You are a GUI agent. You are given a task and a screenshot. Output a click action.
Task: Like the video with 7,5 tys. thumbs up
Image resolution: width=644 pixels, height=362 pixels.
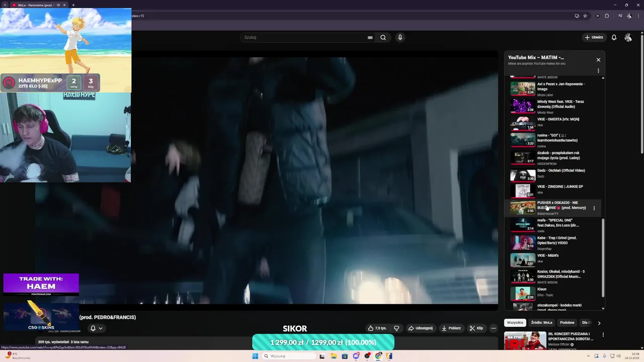coord(377,328)
